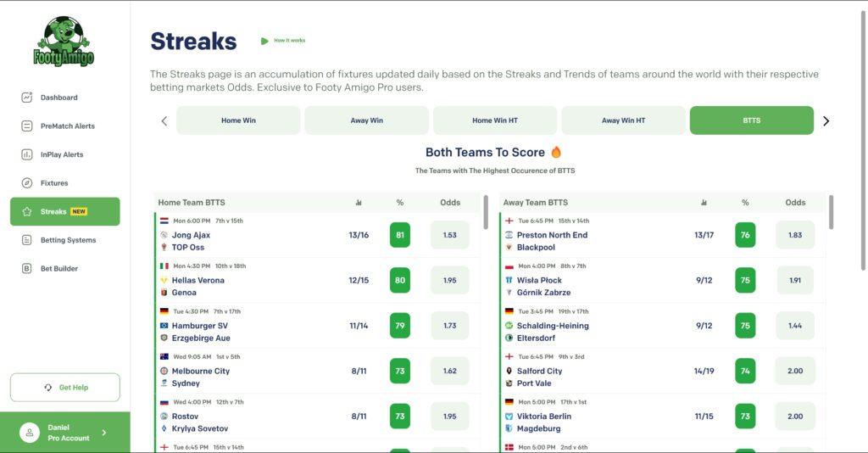
Task: Click the Salford City crest icon
Action: (x=509, y=371)
